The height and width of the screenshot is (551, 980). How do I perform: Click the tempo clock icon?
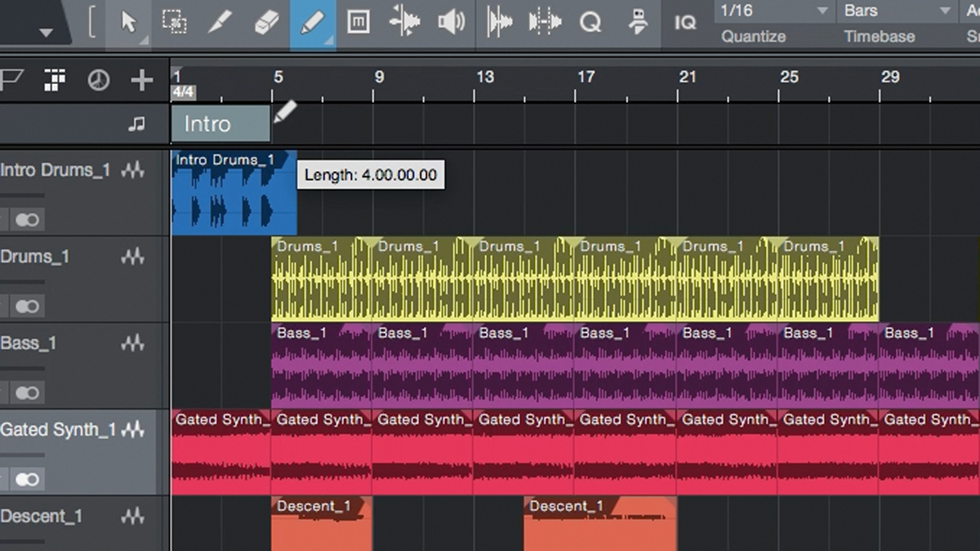click(99, 79)
